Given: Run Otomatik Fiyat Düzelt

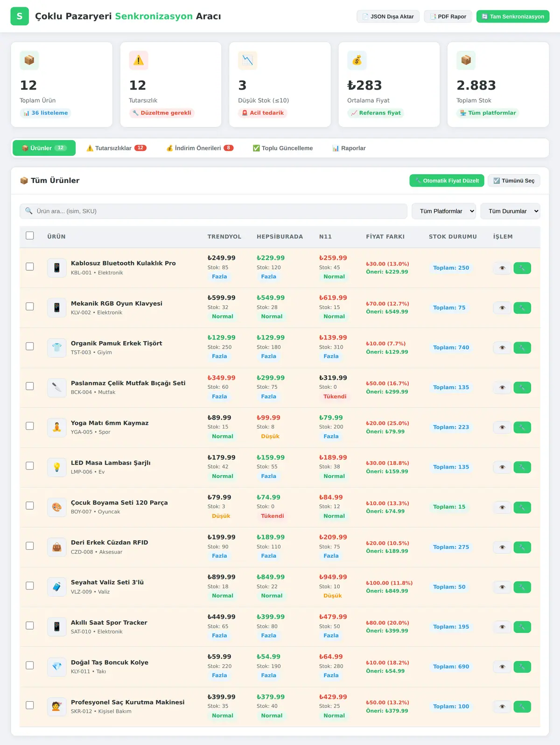Looking at the screenshot, I should point(447,181).
